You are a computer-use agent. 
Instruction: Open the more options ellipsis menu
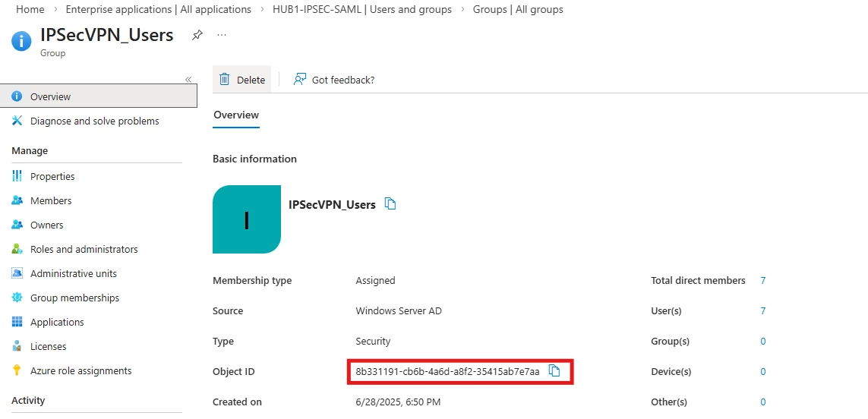tap(222, 35)
